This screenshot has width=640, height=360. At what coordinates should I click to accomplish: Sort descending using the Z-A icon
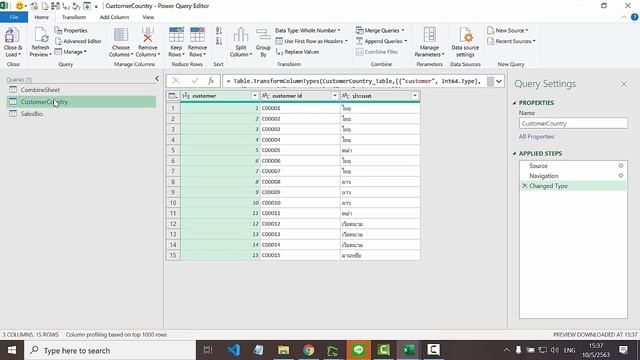coord(219,41)
